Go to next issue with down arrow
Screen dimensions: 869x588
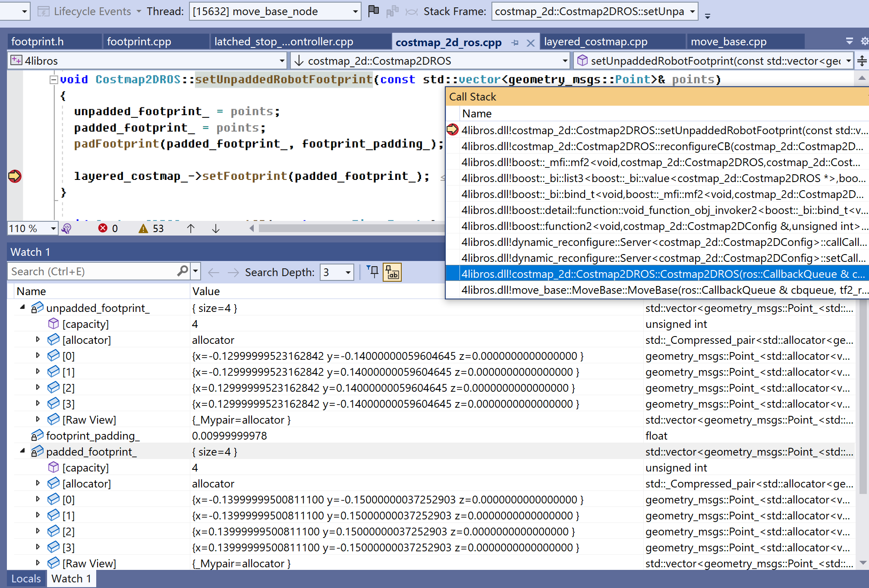(216, 228)
